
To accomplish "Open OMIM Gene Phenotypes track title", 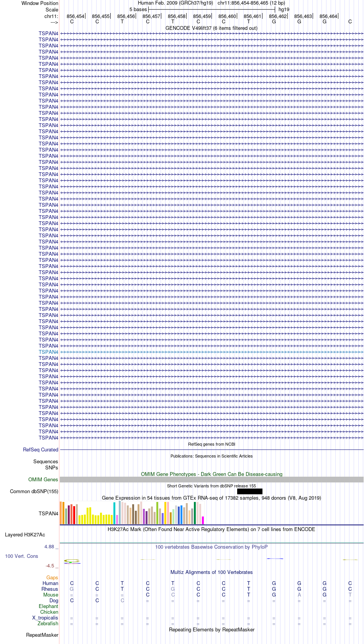I will [x=212, y=474].
